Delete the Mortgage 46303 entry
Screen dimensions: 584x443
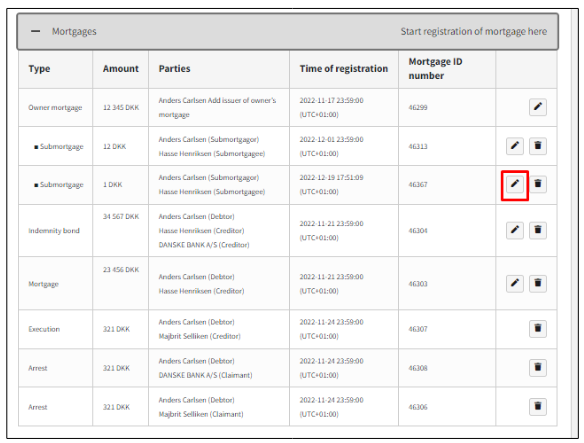[537, 284]
